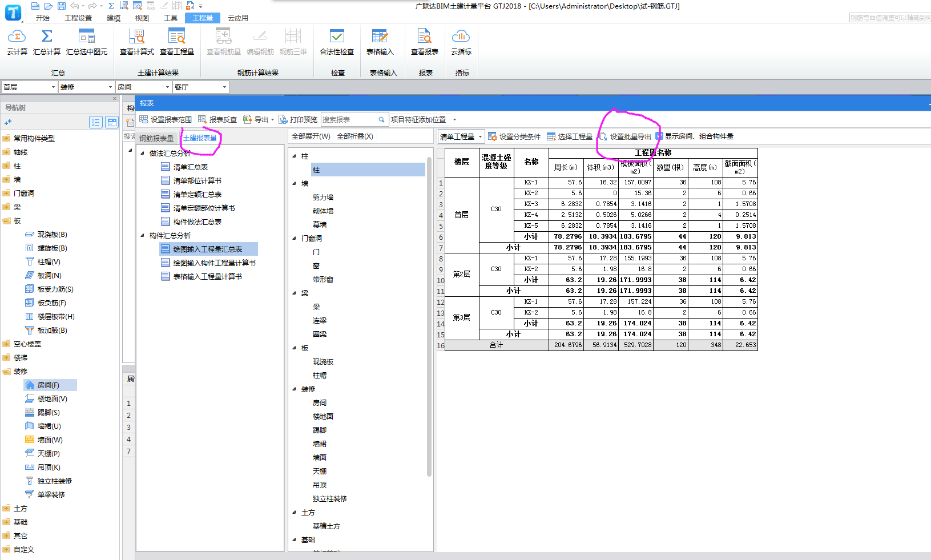Click 打印预览 in report toolbar

pos(298,120)
